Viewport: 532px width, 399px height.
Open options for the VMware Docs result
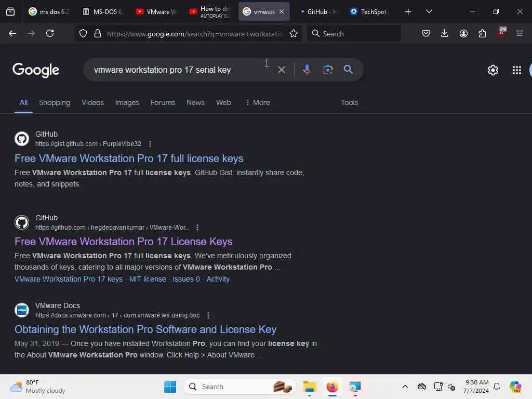coord(208,315)
